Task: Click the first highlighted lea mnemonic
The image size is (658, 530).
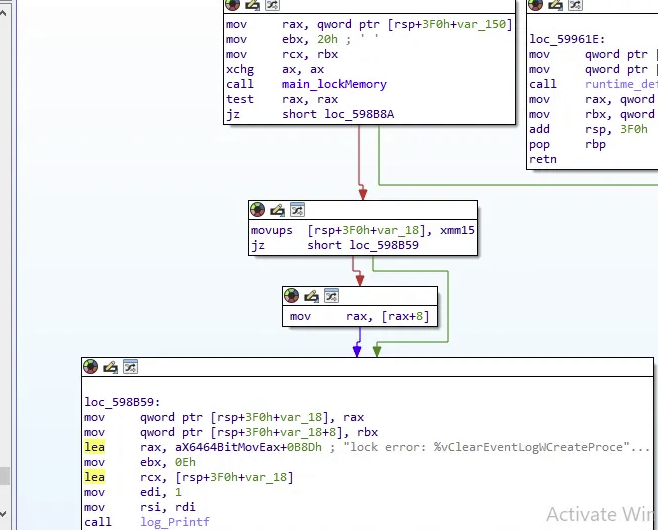Action: point(94,447)
